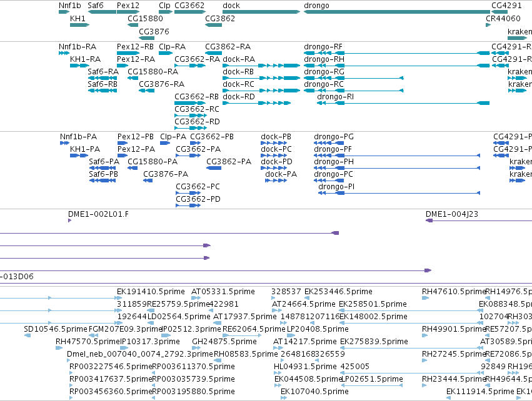
Task: Select the dock gene feature bar
Action: tap(261, 12)
